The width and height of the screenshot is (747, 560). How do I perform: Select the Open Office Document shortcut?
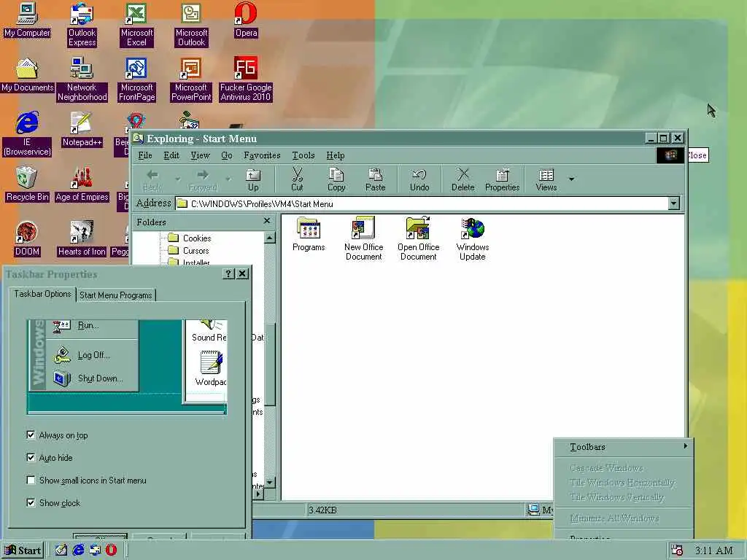click(418, 238)
